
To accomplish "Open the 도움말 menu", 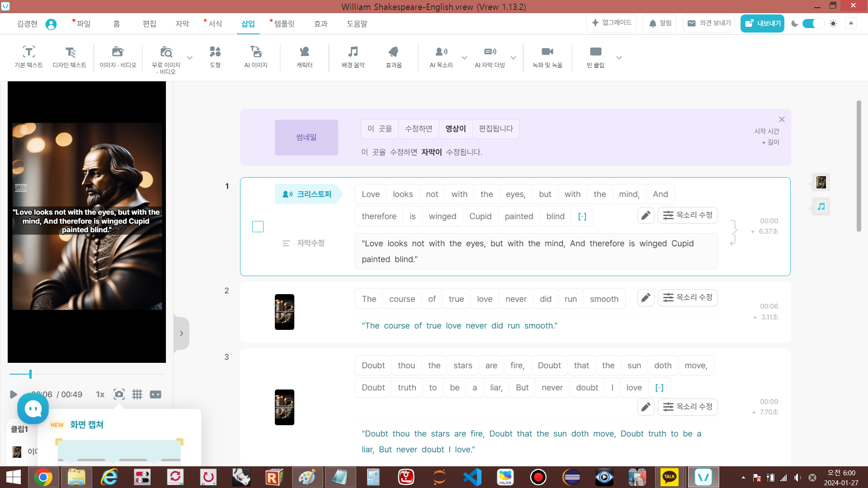I will coord(357,24).
